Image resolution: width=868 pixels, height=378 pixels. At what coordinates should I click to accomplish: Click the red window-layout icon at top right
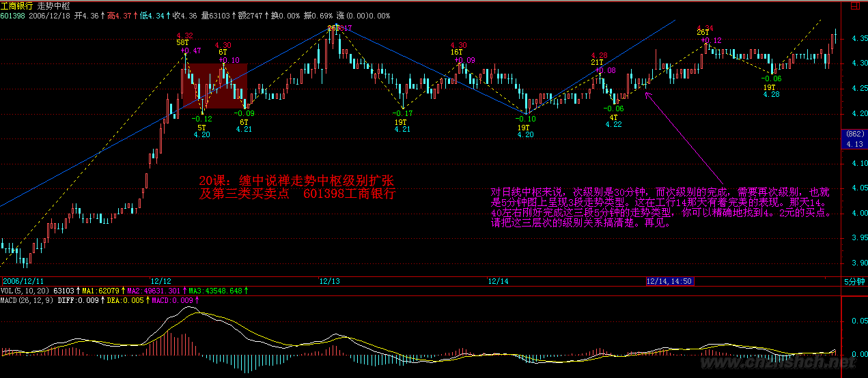click(x=854, y=7)
